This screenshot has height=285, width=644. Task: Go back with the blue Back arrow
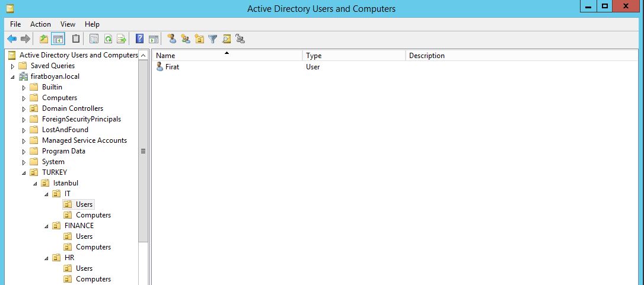[x=12, y=39]
